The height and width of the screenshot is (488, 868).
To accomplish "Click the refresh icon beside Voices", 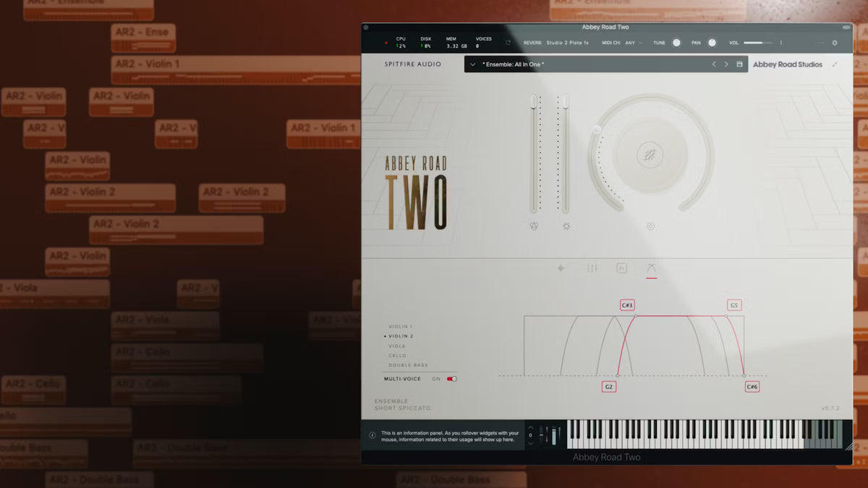I will [508, 43].
